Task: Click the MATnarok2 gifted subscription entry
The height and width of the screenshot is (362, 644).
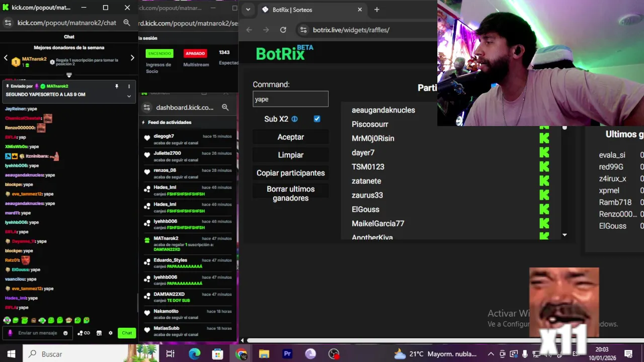Action: coord(188,244)
